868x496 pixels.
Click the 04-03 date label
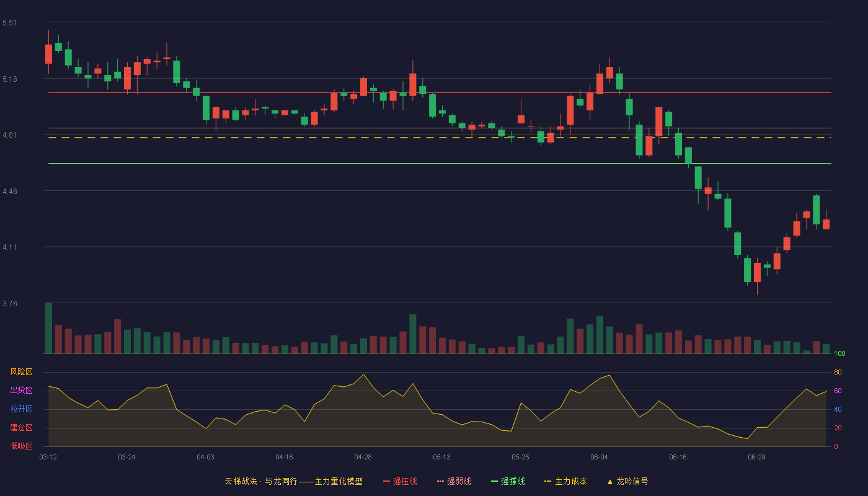(x=205, y=457)
